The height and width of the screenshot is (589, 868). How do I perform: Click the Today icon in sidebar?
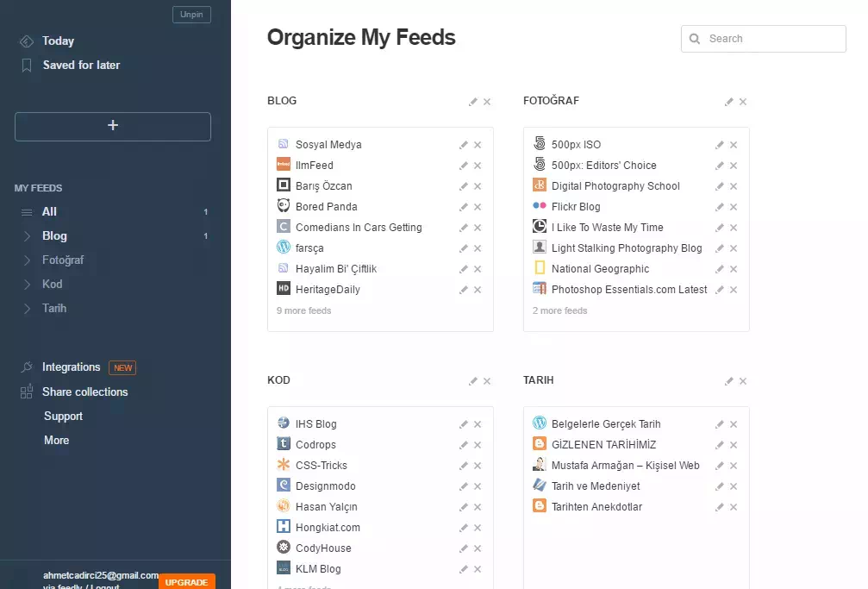pos(27,41)
